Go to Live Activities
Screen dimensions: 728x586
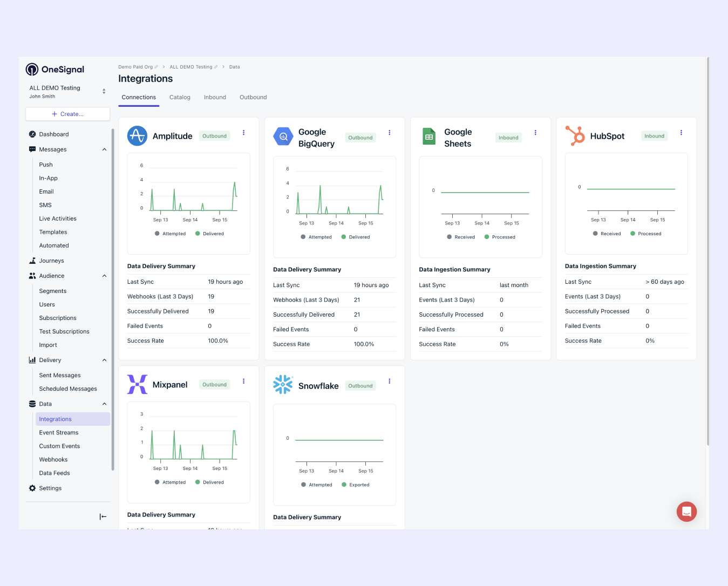point(58,219)
